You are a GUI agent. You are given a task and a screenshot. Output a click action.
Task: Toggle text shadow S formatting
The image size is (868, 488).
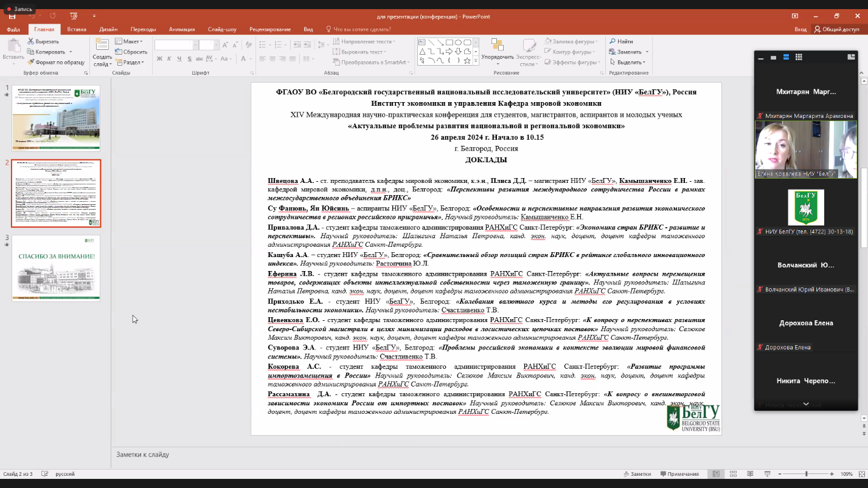tap(189, 59)
